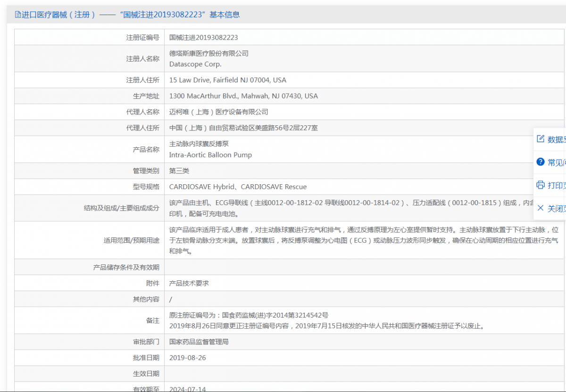Image resolution: width=566 pixels, height=392 pixels.
Task: Click the text 国家药品监督管理局
Action: [199, 342]
